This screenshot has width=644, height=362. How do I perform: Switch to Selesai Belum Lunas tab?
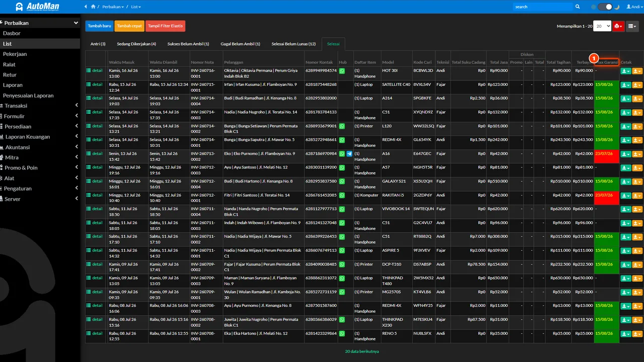(x=293, y=44)
